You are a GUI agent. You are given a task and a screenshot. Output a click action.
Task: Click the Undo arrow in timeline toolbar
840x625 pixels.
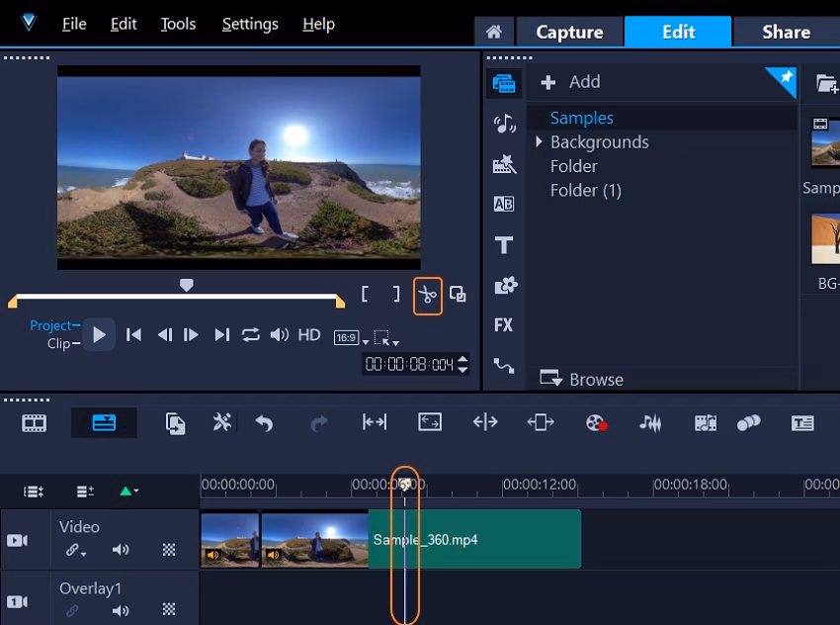point(264,423)
